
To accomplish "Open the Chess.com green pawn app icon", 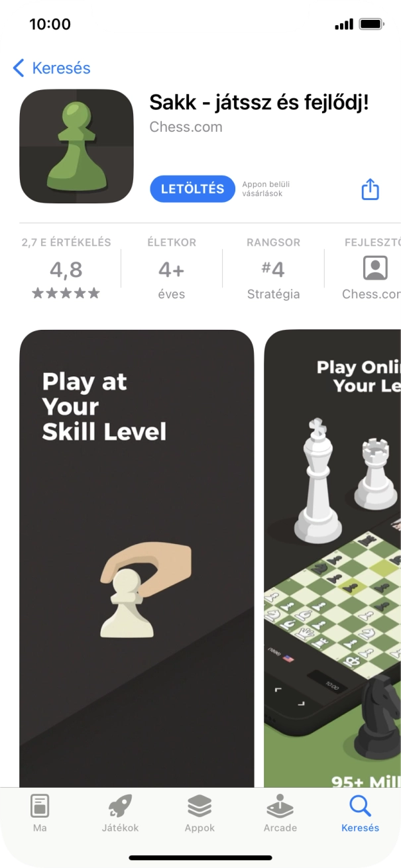I will (x=77, y=146).
